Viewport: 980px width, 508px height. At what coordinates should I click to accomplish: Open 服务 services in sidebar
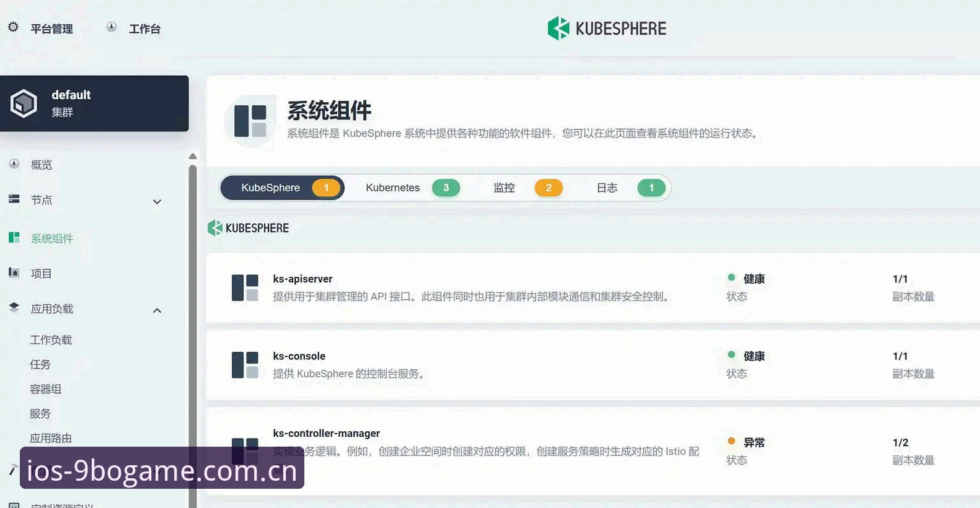pos(40,414)
